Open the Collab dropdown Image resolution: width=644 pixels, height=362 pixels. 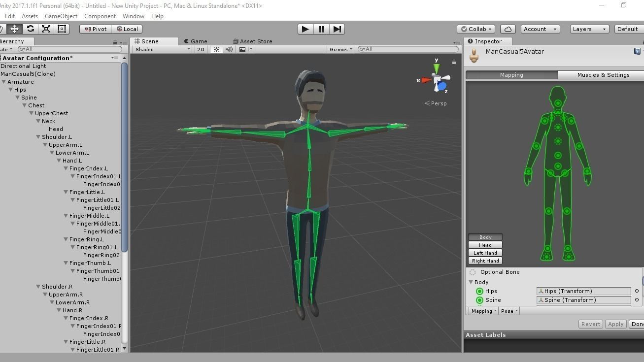coord(476,29)
